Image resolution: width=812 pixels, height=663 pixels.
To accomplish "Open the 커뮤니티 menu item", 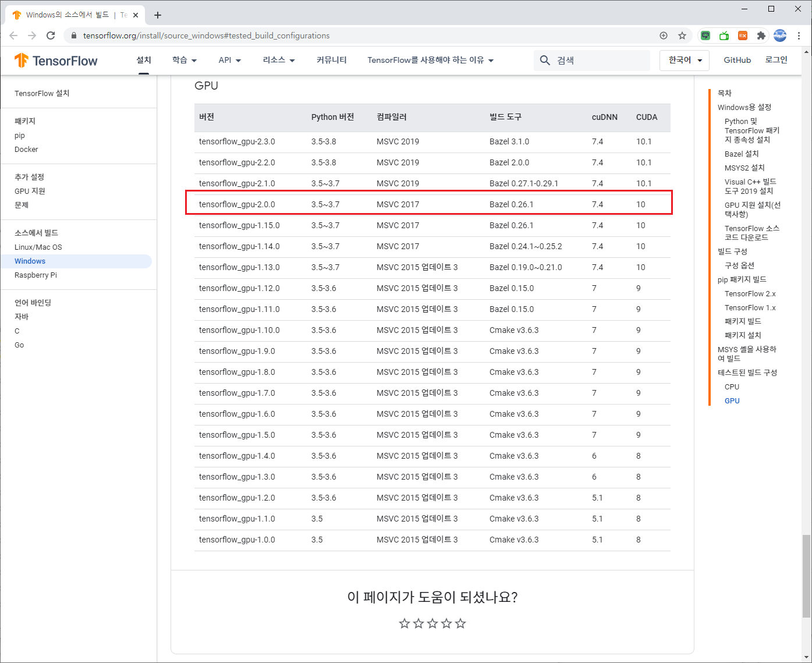I will pos(332,60).
